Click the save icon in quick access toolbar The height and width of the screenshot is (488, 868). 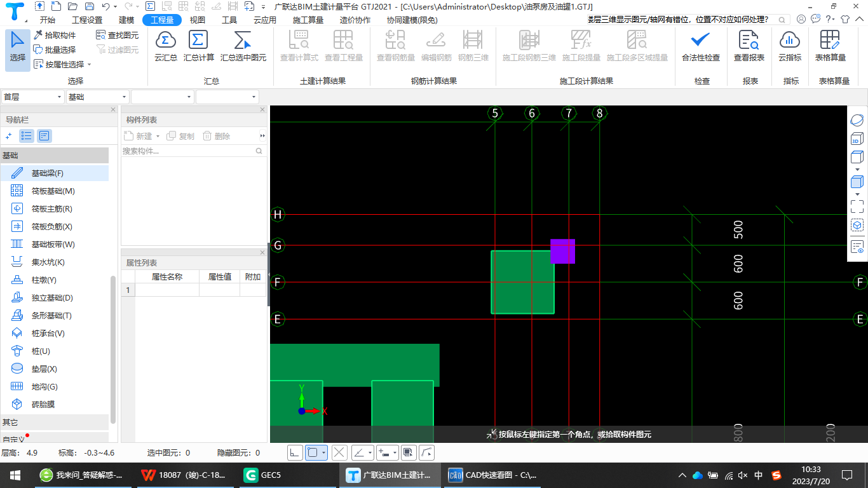[x=90, y=6]
